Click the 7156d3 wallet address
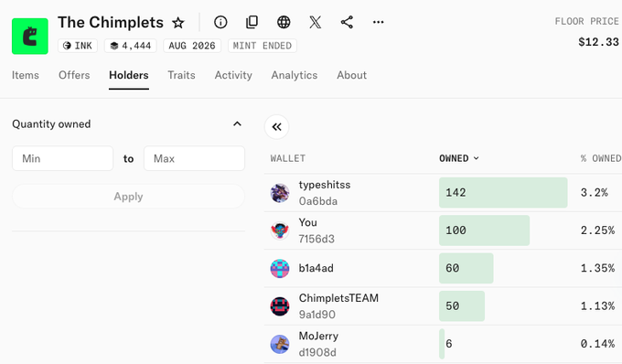The height and width of the screenshot is (364, 622). point(316,239)
